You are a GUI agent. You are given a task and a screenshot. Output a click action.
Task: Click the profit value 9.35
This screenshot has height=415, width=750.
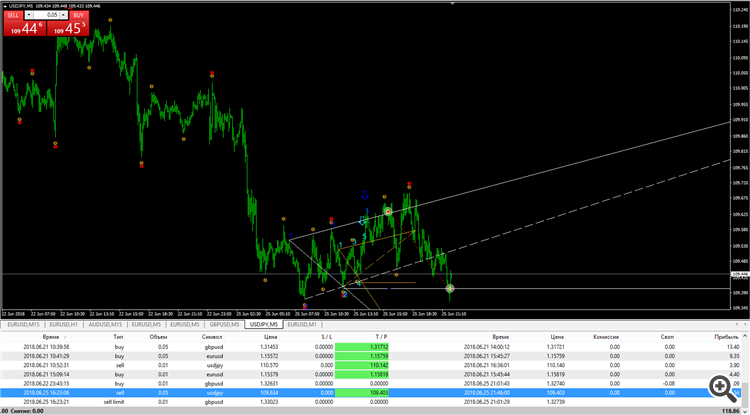tap(735, 356)
